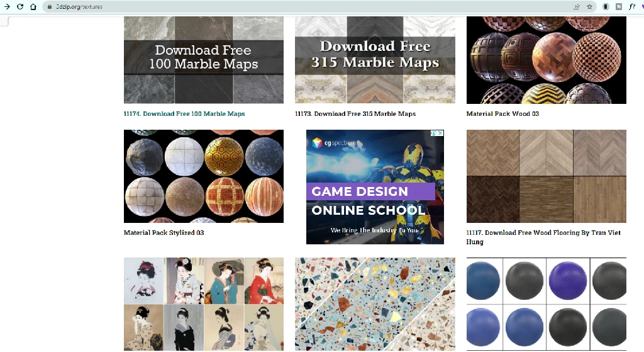Bookmark this page with the star icon
This screenshot has width=644, height=352.
589,6
